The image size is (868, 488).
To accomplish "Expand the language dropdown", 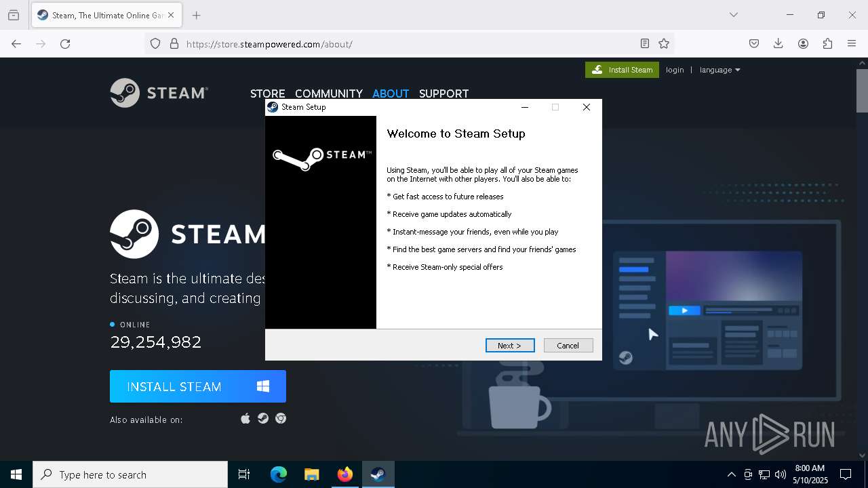I will tap(719, 70).
